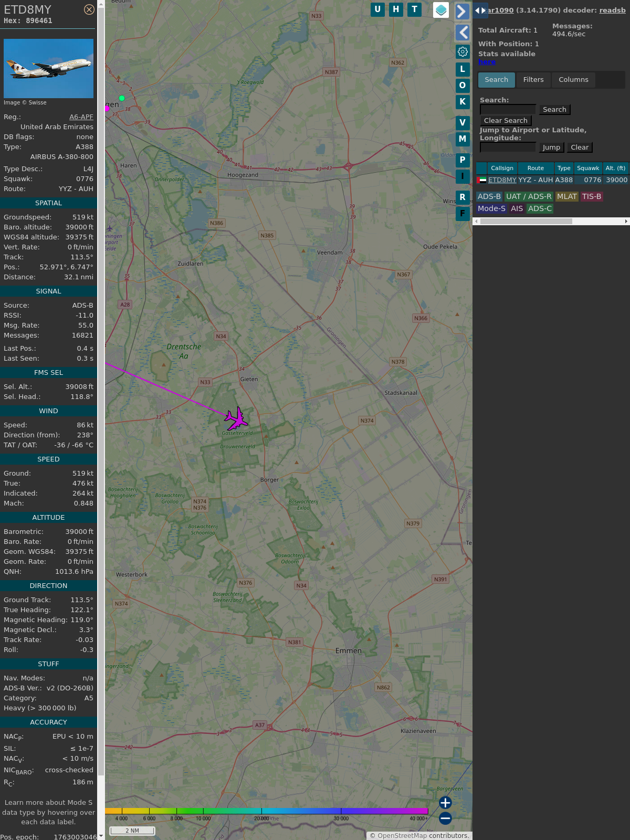Close the ETD8MY aircraft info panel
This screenshot has height=840, width=630.
point(89,9)
